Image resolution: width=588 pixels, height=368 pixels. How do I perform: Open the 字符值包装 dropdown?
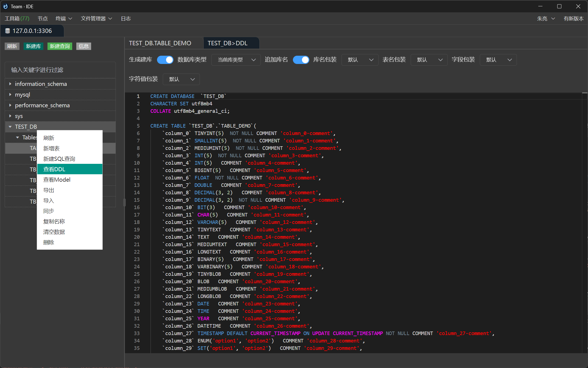pyautogui.click(x=181, y=79)
